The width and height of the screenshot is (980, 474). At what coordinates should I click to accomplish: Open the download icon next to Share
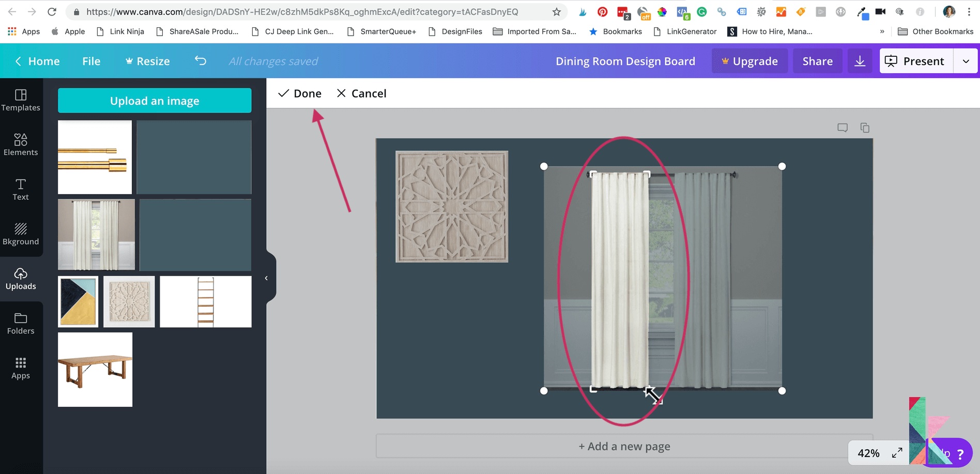(x=860, y=60)
